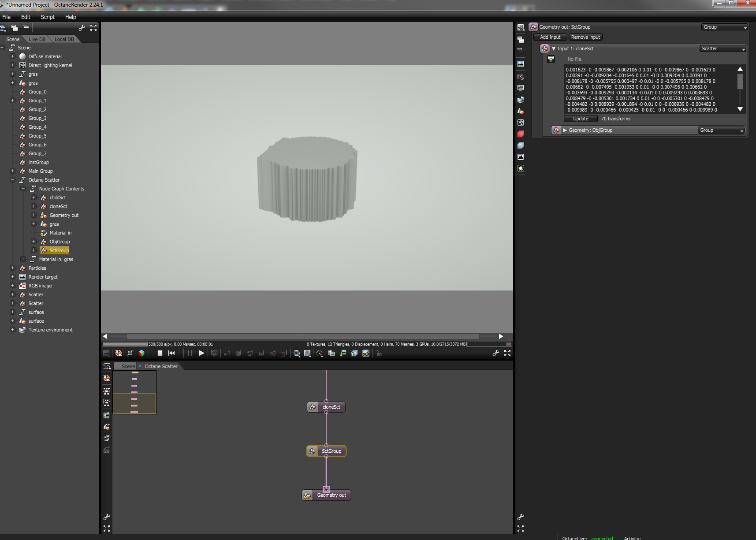This screenshot has height=540, width=756.
Task: Click the RGB cube icon in render toolbar
Action: [x=142, y=353]
